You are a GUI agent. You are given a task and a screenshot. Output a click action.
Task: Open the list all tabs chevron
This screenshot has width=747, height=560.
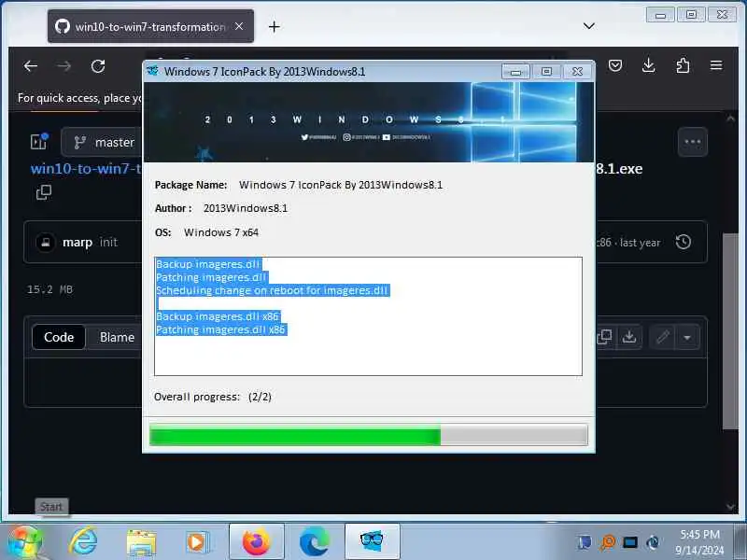pos(589,26)
